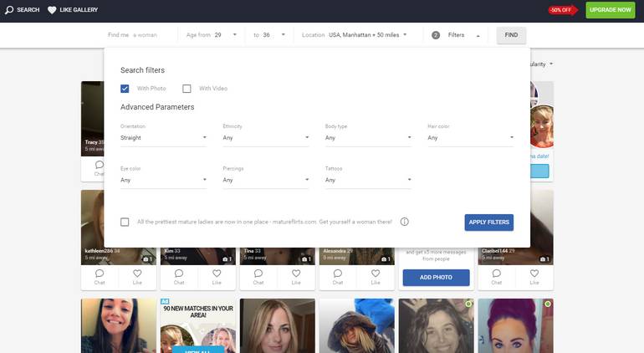Open Like Gallery heart icon

pos(52,10)
